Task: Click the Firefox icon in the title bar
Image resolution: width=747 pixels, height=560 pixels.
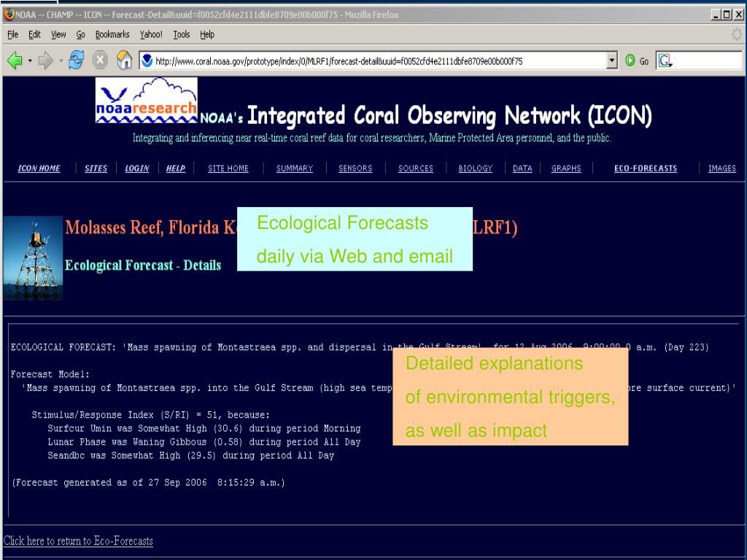Action: point(9,15)
